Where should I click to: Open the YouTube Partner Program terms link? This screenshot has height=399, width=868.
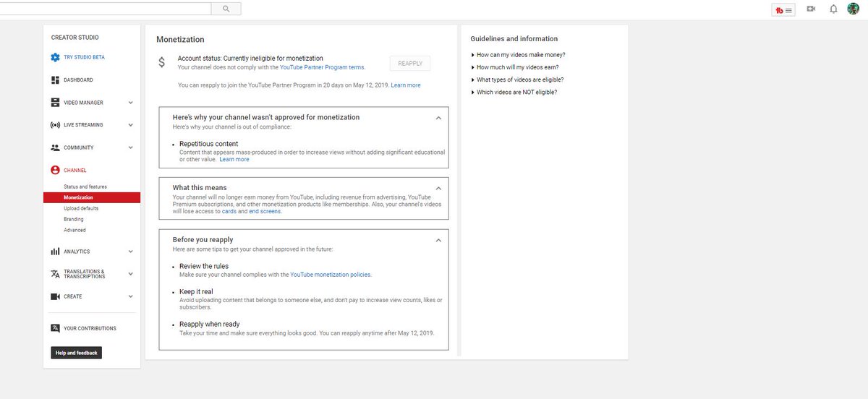coord(322,67)
